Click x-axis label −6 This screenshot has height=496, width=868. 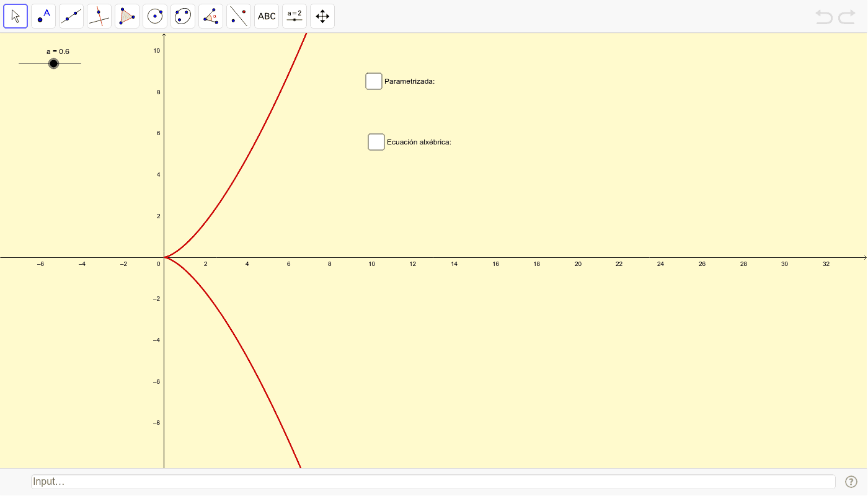[x=40, y=264]
